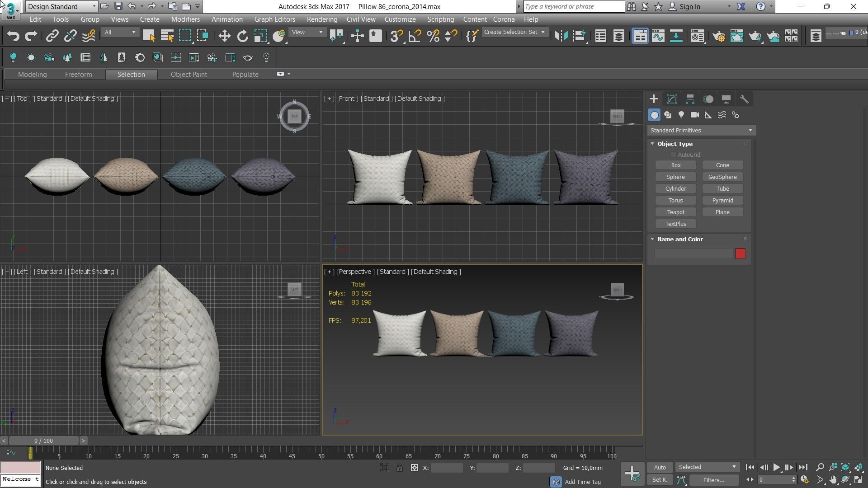Open Render Setup dialog
Screen dimensions: 868x488
pyautogui.click(x=719, y=36)
